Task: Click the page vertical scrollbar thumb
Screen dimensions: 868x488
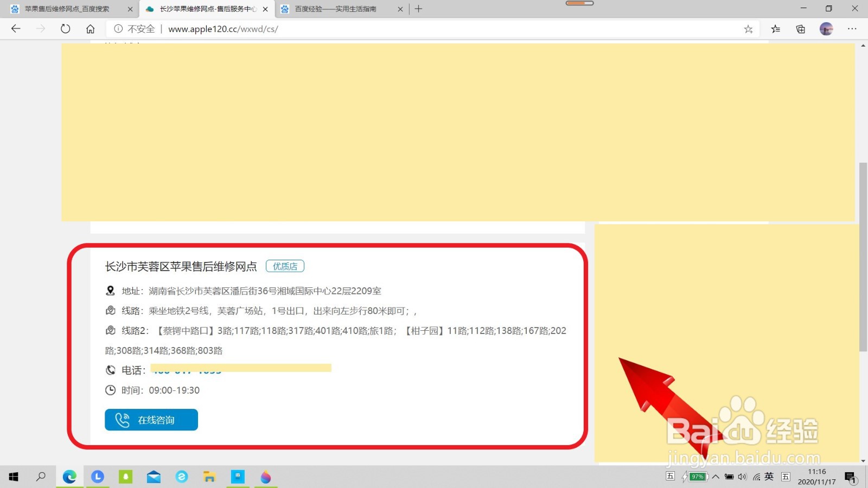Action: (863, 257)
